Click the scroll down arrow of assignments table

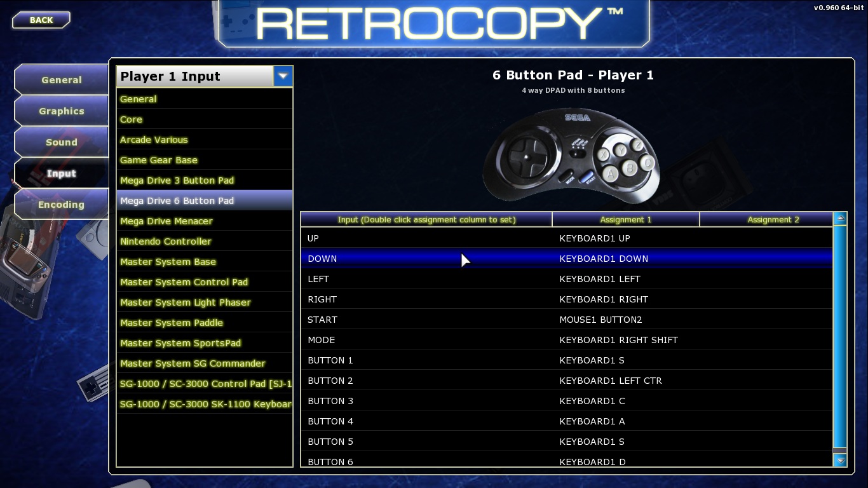pos(840,461)
